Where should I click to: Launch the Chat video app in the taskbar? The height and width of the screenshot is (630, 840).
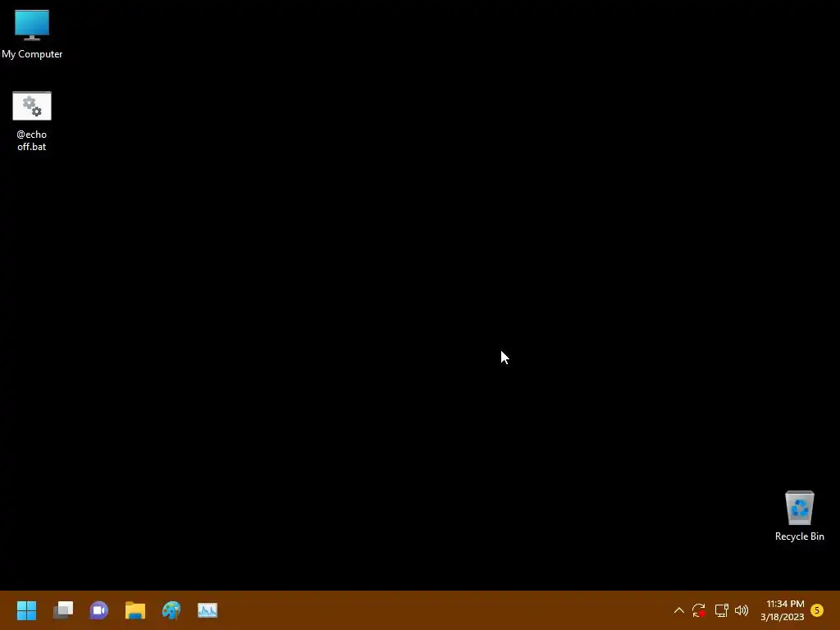click(99, 610)
